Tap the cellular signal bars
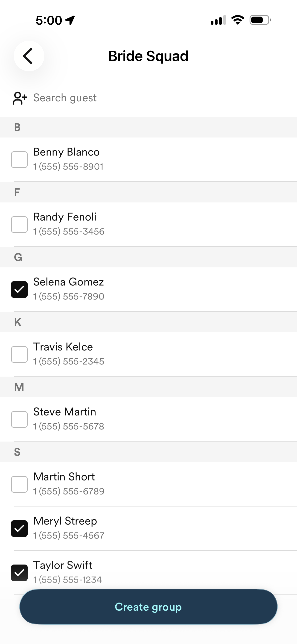This screenshot has height=644, width=297. tap(218, 20)
